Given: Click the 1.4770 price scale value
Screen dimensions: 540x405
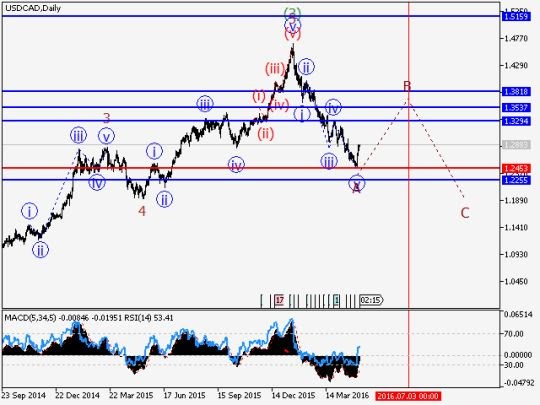Looking at the screenshot, I should click(x=516, y=38).
